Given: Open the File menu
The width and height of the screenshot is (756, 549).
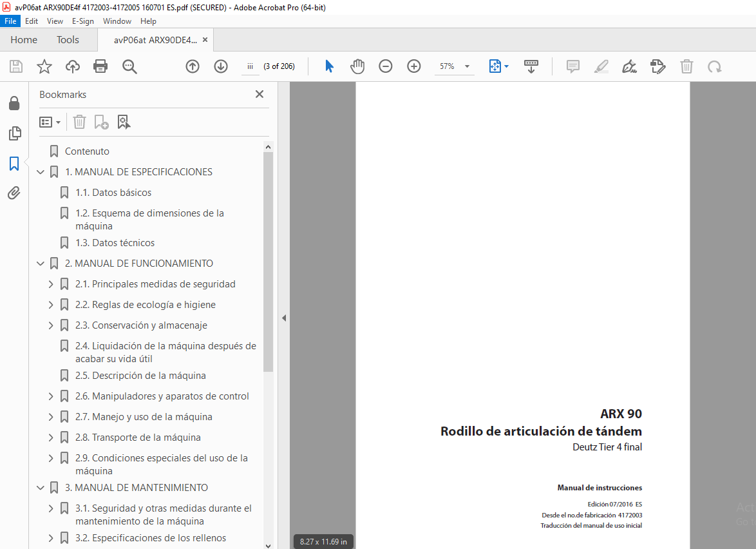Looking at the screenshot, I should (10, 21).
